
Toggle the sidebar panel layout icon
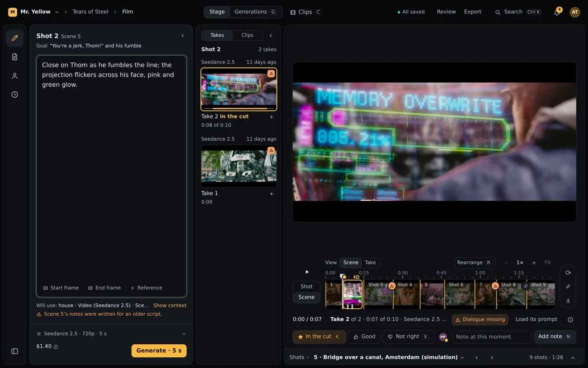[x=15, y=351]
